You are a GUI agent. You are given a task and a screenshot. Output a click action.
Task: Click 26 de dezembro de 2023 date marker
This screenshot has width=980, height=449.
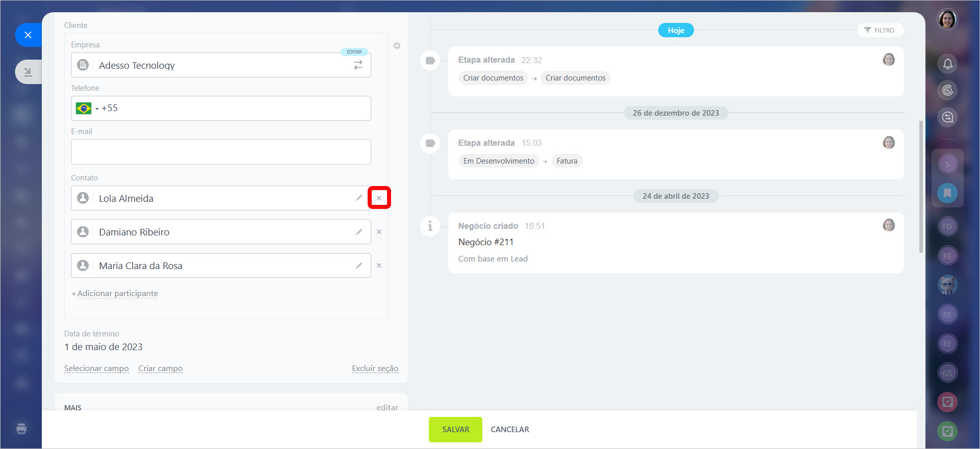pos(676,113)
